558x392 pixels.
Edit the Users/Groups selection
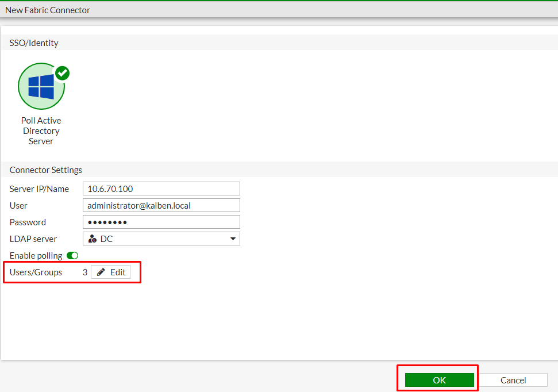[x=111, y=272]
